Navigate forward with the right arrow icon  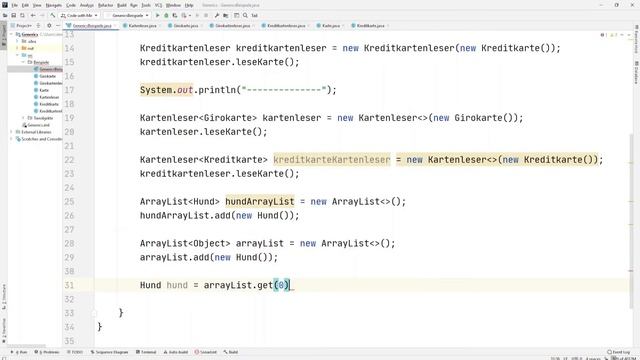click(x=42, y=16)
